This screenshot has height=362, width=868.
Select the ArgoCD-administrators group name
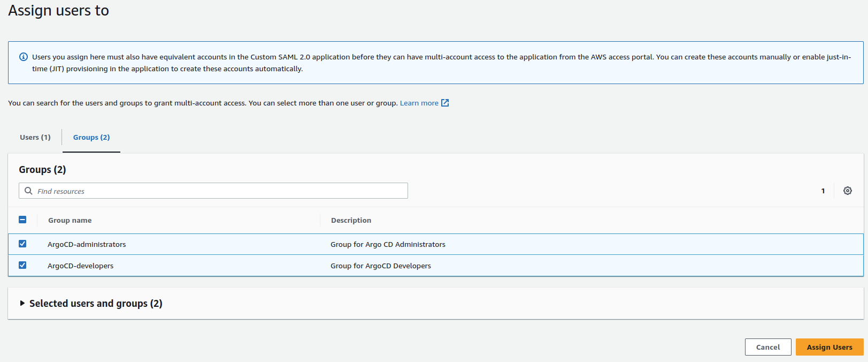tap(87, 244)
